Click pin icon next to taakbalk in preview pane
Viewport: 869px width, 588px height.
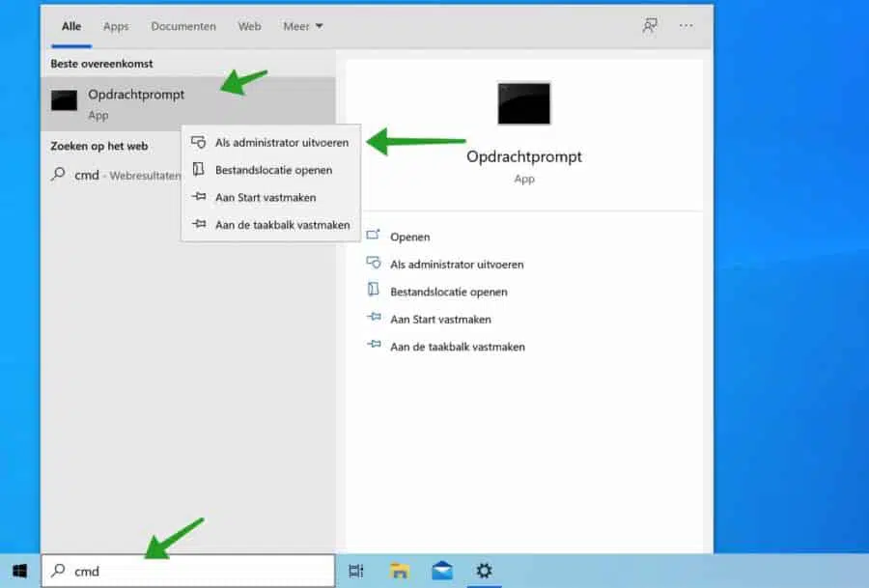click(x=374, y=344)
